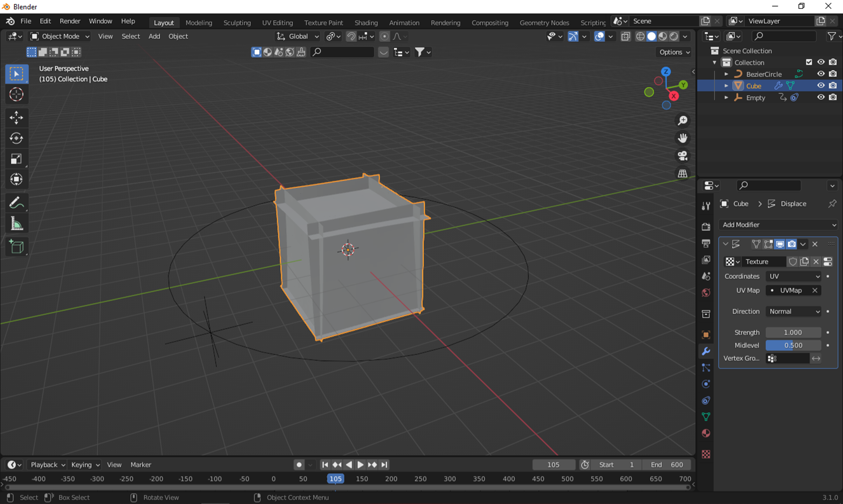Switch to the UV Editing workspace tab
The height and width of the screenshot is (504, 843).
(x=277, y=22)
